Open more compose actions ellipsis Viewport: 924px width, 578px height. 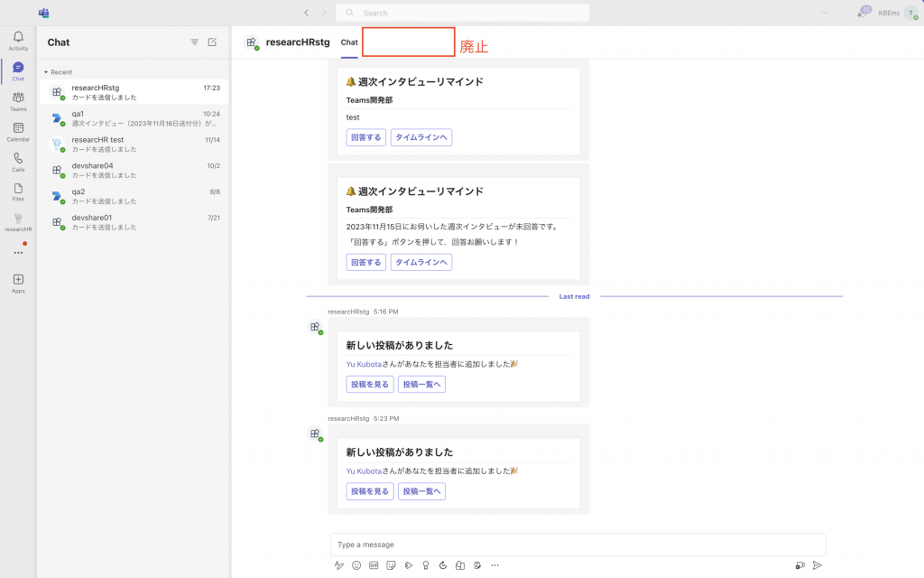tap(495, 565)
